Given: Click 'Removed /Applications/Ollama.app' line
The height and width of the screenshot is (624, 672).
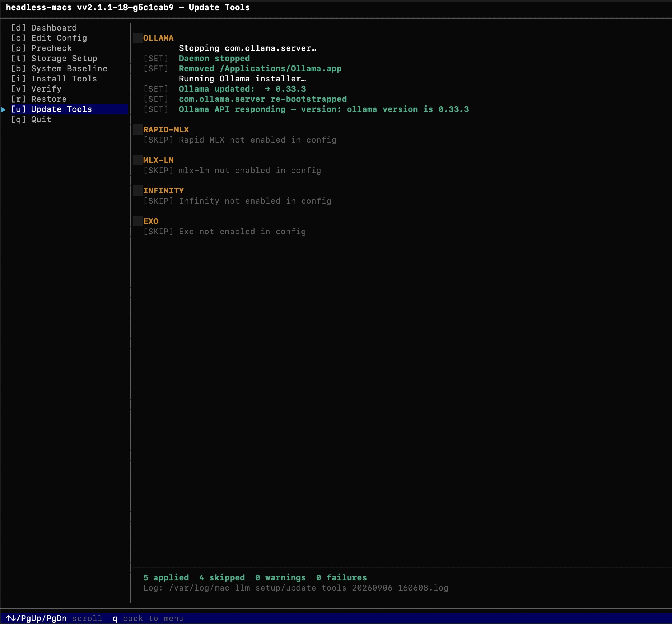Looking at the screenshot, I should coord(260,68).
